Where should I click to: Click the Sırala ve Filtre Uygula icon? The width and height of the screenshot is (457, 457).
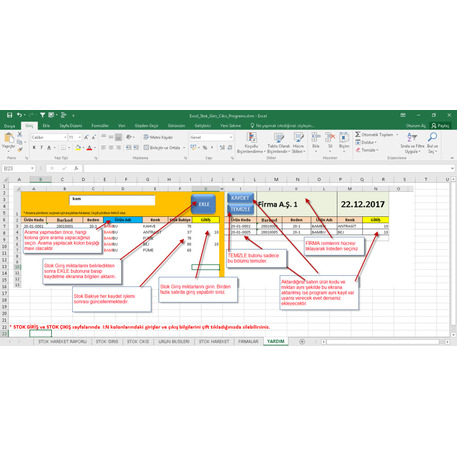tap(412, 137)
